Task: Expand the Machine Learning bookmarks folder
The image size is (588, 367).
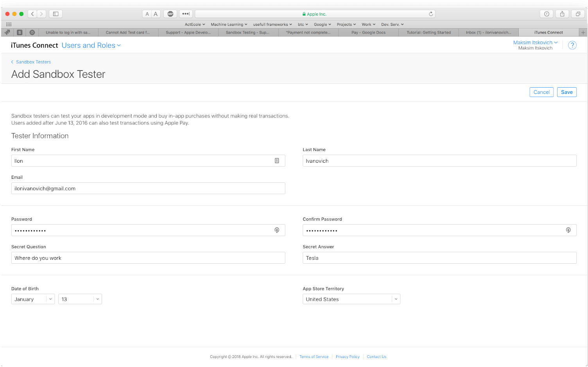Action: point(229,24)
